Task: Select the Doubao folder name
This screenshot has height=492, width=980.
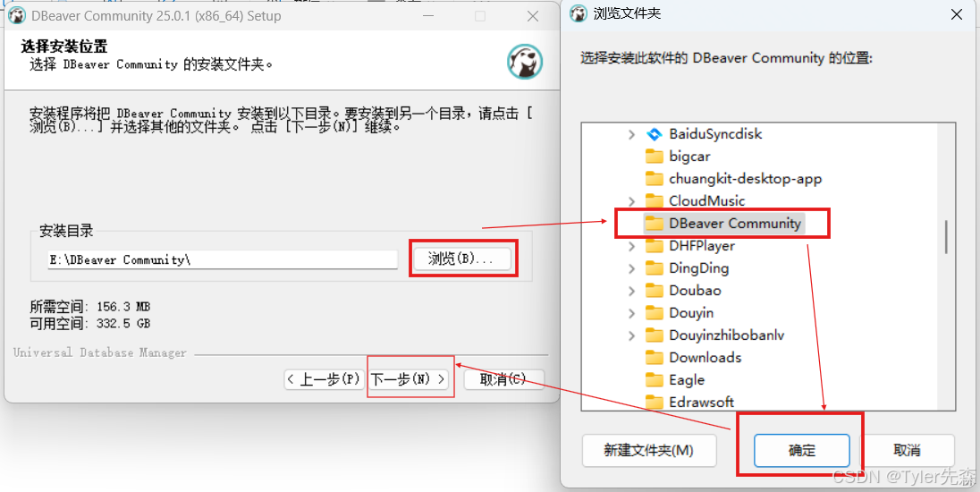Action: click(x=695, y=291)
